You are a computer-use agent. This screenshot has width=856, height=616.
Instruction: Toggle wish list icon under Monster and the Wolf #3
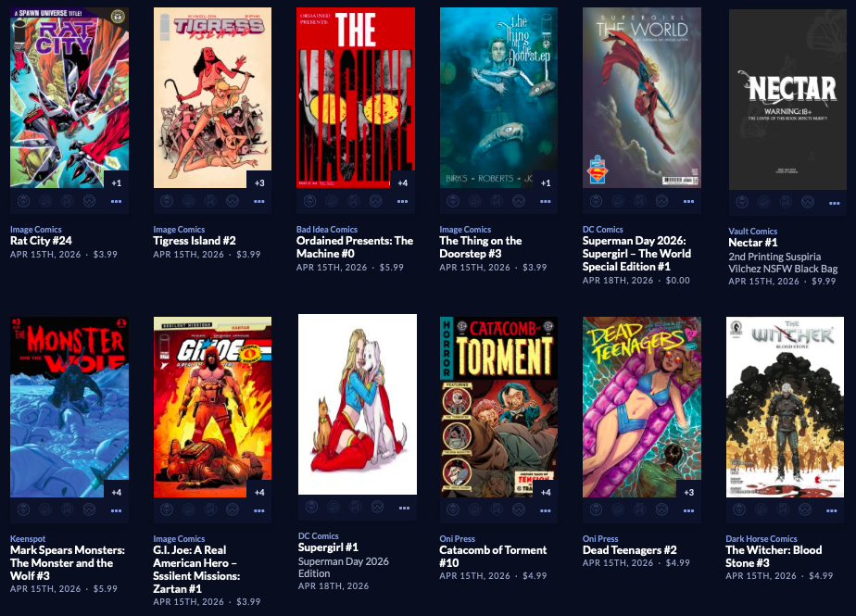89,509
